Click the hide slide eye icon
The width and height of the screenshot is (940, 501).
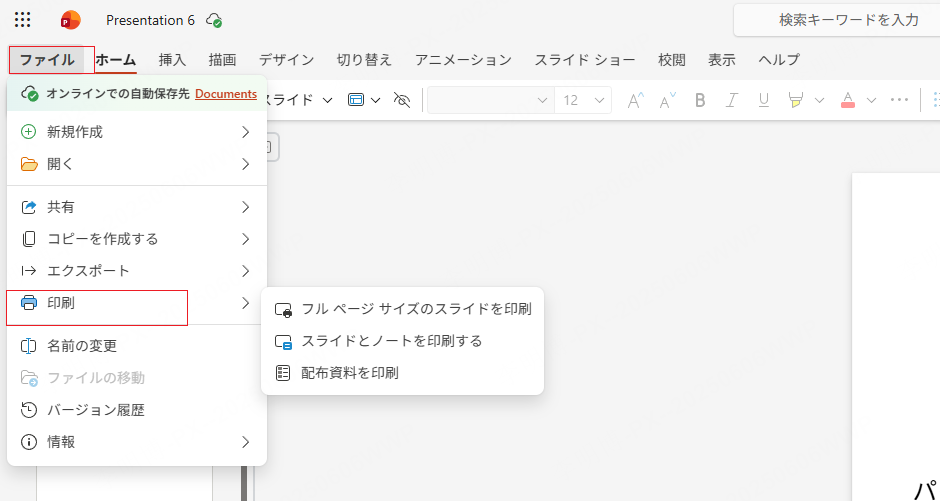[402, 100]
